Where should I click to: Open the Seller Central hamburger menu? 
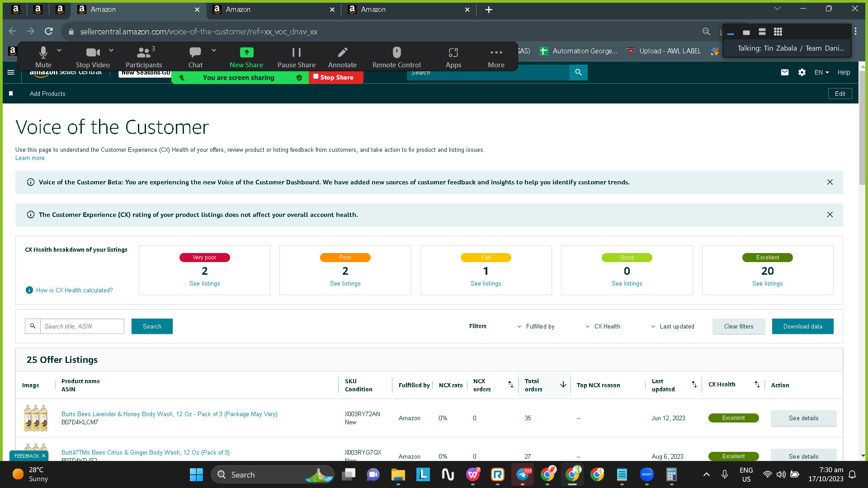(11, 72)
